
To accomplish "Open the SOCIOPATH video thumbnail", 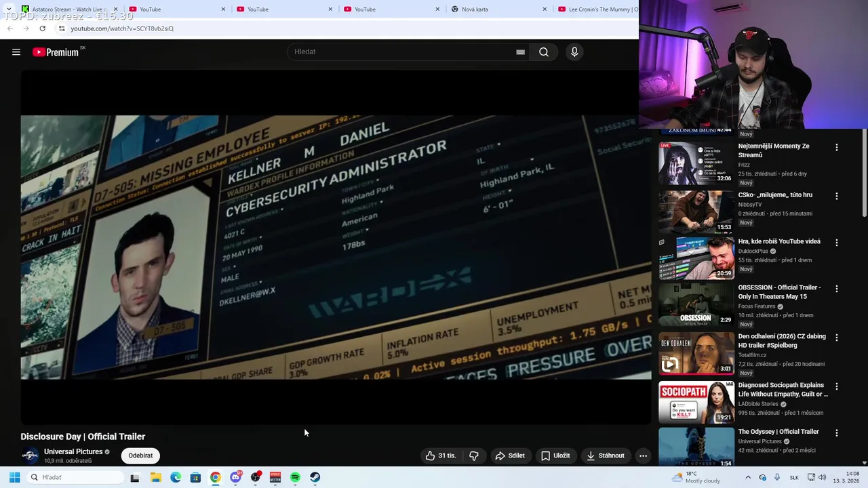I will click(x=696, y=402).
